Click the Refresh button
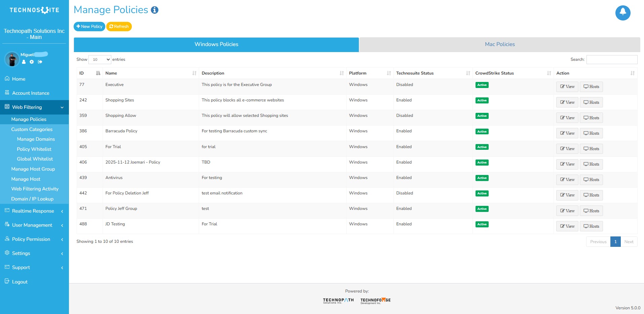Image resolution: width=644 pixels, height=314 pixels. [x=119, y=27]
